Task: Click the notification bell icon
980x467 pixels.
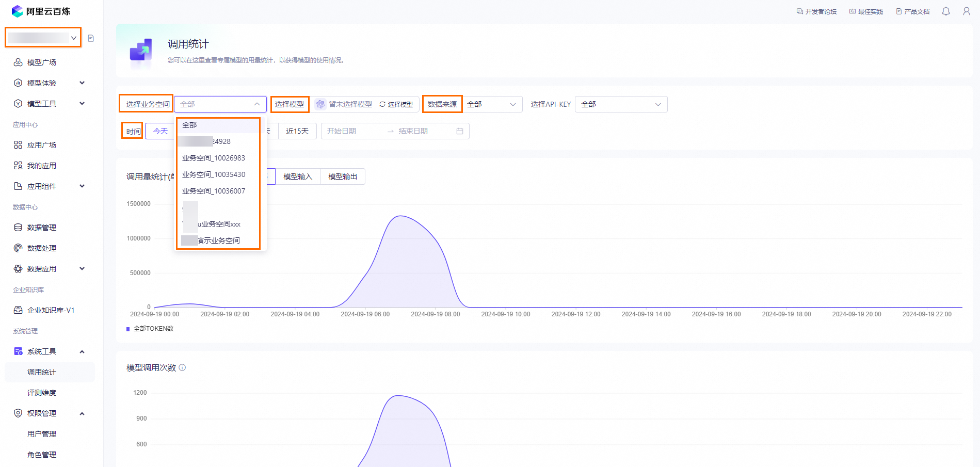Action: coord(946,11)
